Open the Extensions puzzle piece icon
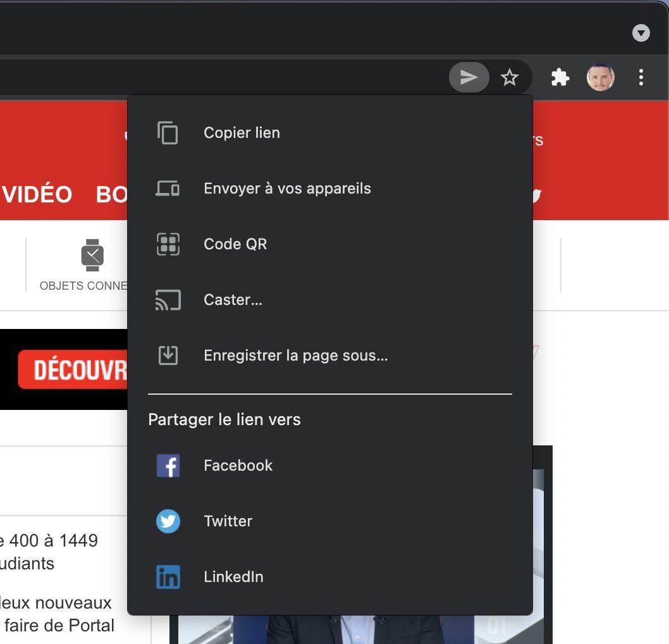This screenshot has height=644, width=669. point(560,78)
